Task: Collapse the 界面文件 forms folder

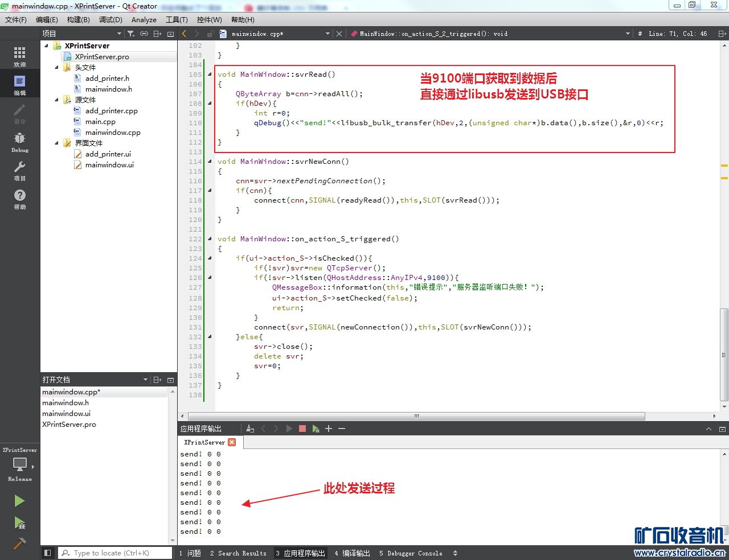Action: click(x=57, y=143)
